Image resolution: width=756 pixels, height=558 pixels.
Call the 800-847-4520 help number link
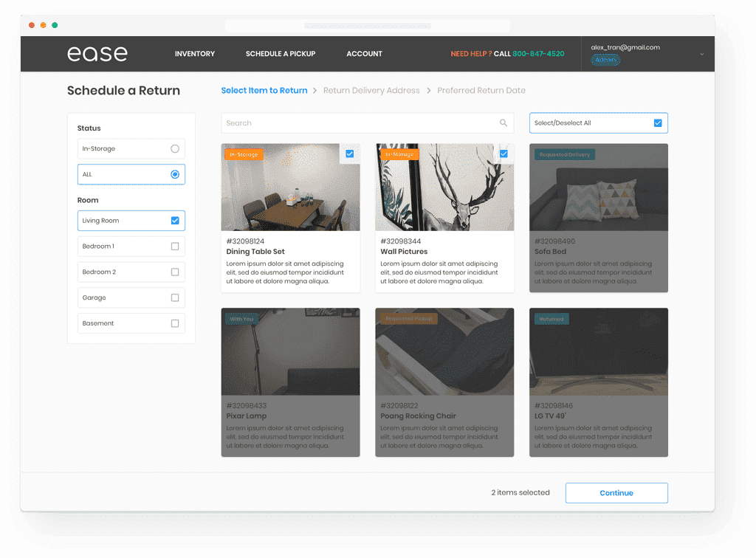(539, 54)
